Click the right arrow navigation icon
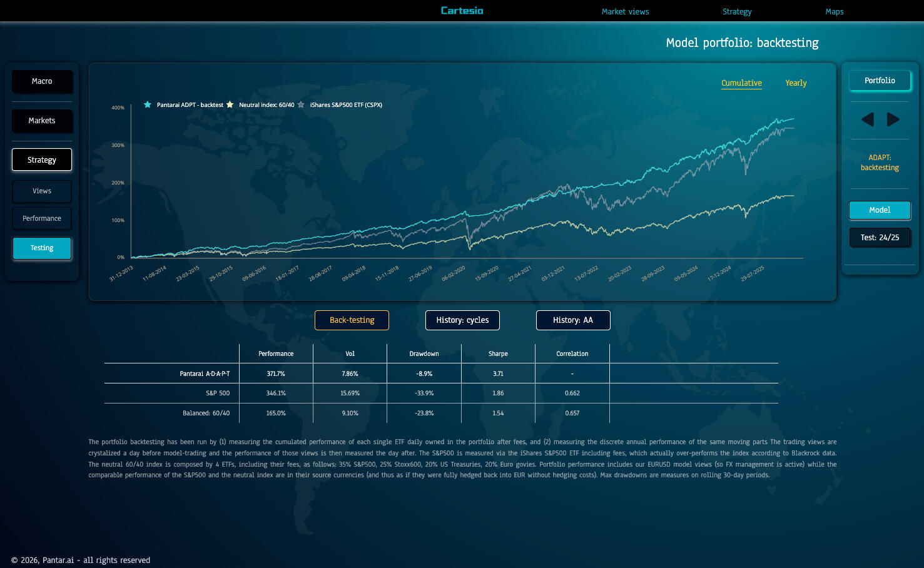Image resolution: width=924 pixels, height=568 pixels. [x=893, y=119]
